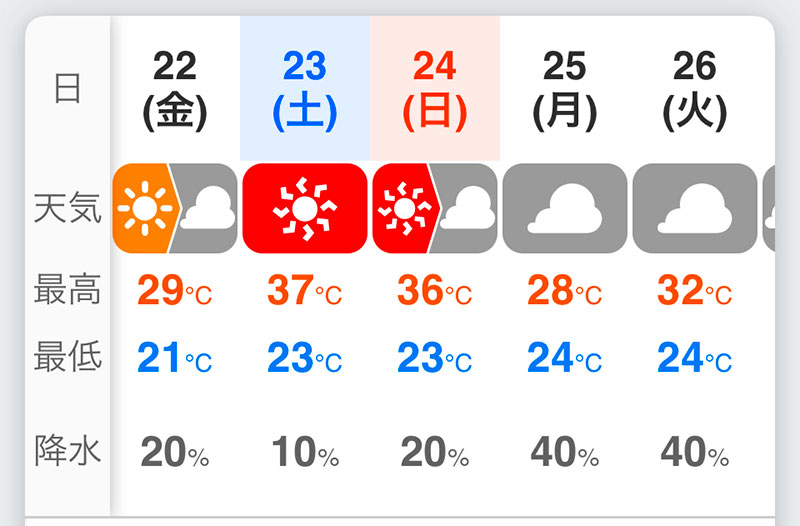The width and height of the screenshot is (800, 526).
Task: Click the 降水 precipitation row label
Action: pyautogui.click(x=68, y=452)
